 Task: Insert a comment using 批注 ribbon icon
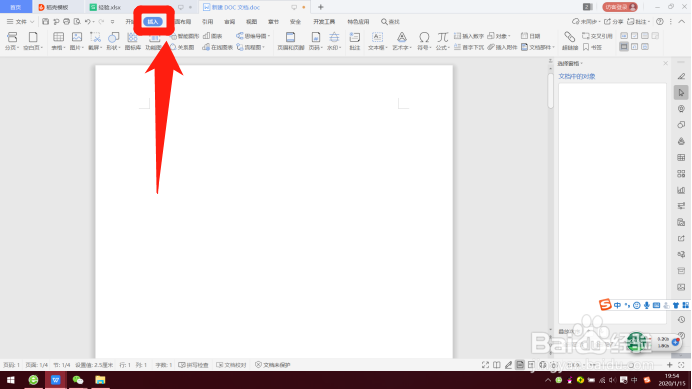coord(355,41)
